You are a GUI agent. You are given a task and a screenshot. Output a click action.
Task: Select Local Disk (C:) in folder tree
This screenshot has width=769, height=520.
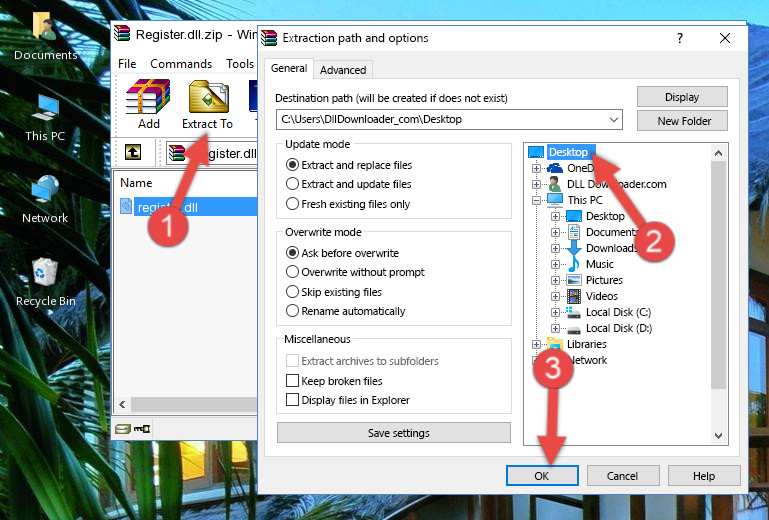[617, 312]
